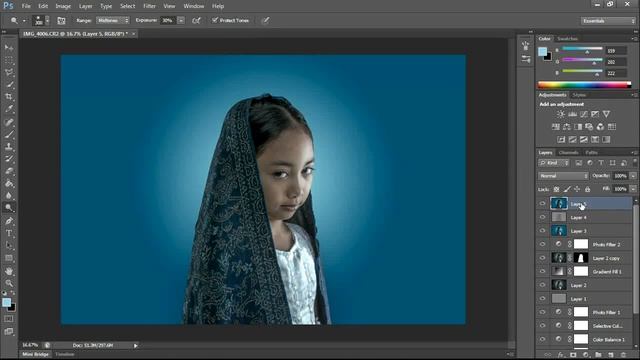Image resolution: width=640 pixels, height=360 pixels.
Task: Click the foreground color swatch in Color panel
Action: pyautogui.click(x=542, y=51)
